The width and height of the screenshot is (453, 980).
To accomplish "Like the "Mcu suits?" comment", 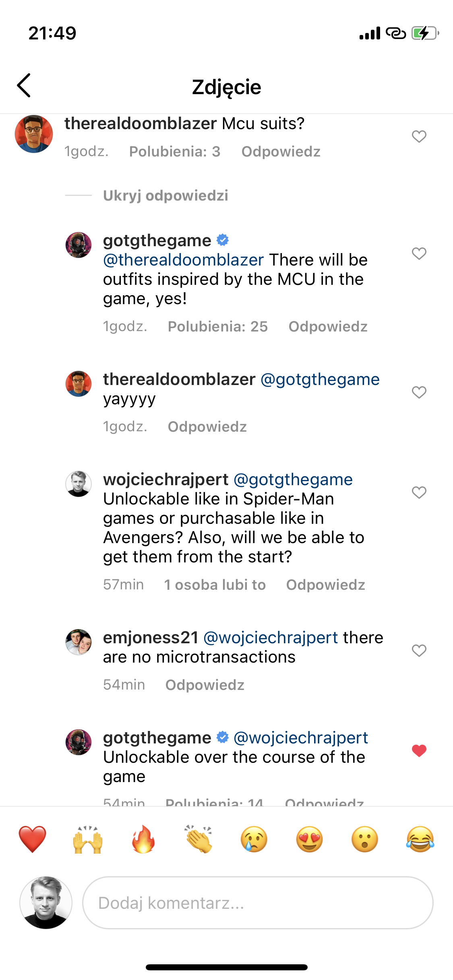I will pos(419,137).
